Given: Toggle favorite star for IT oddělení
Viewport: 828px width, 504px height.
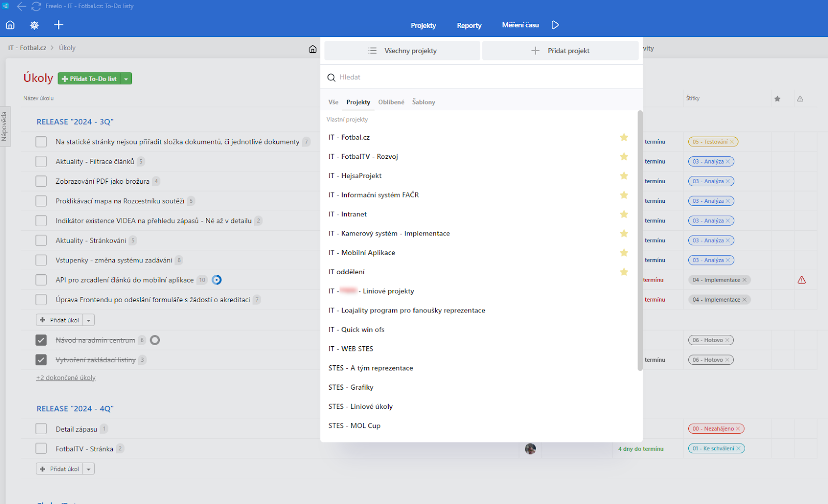Looking at the screenshot, I should click(624, 272).
